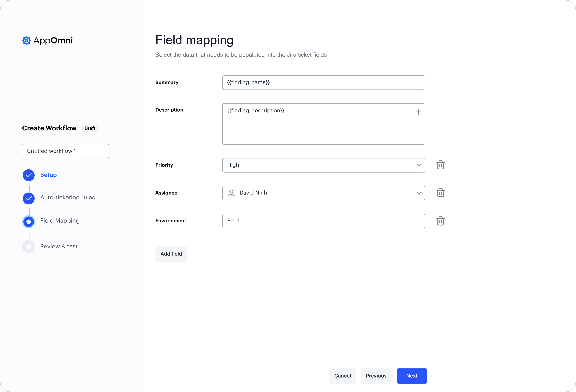Go to the Setup step
This screenshot has width=576, height=392.
49,175
